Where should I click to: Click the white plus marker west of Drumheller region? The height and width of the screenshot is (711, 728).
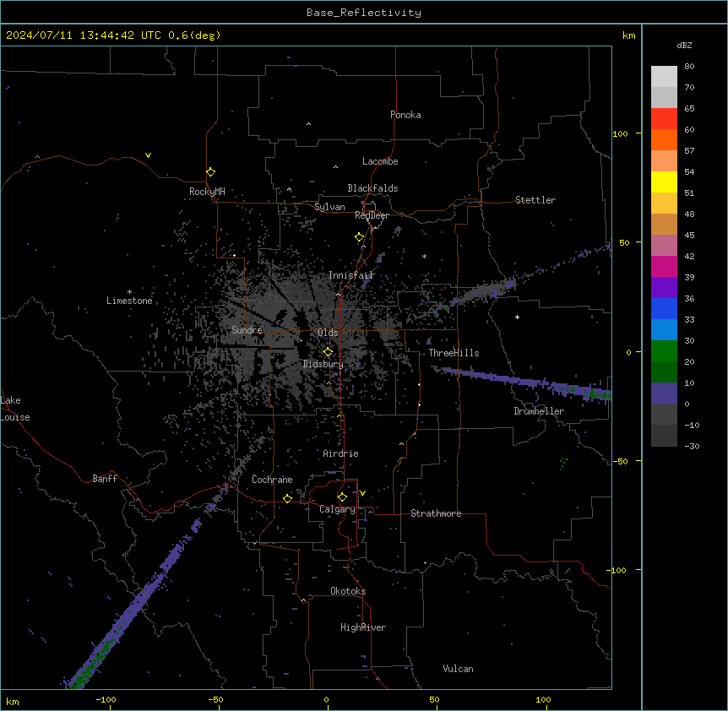tap(517, 317)
